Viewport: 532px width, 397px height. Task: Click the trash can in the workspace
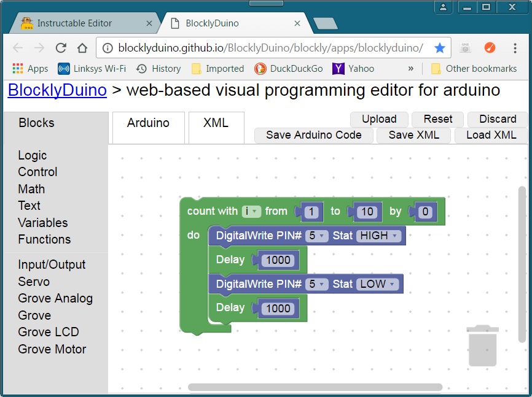482,345
